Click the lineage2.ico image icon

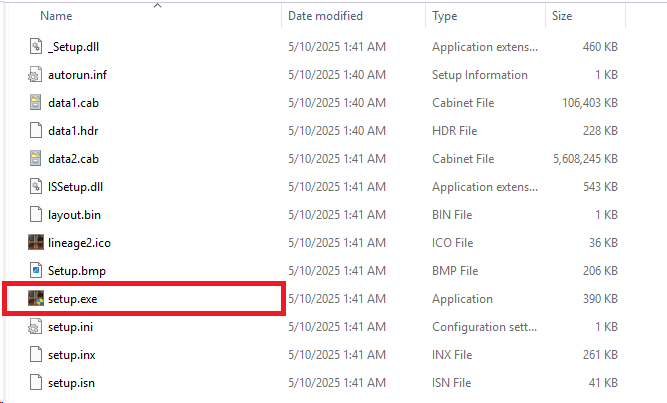pyautogui.click(x=36, y=242)
